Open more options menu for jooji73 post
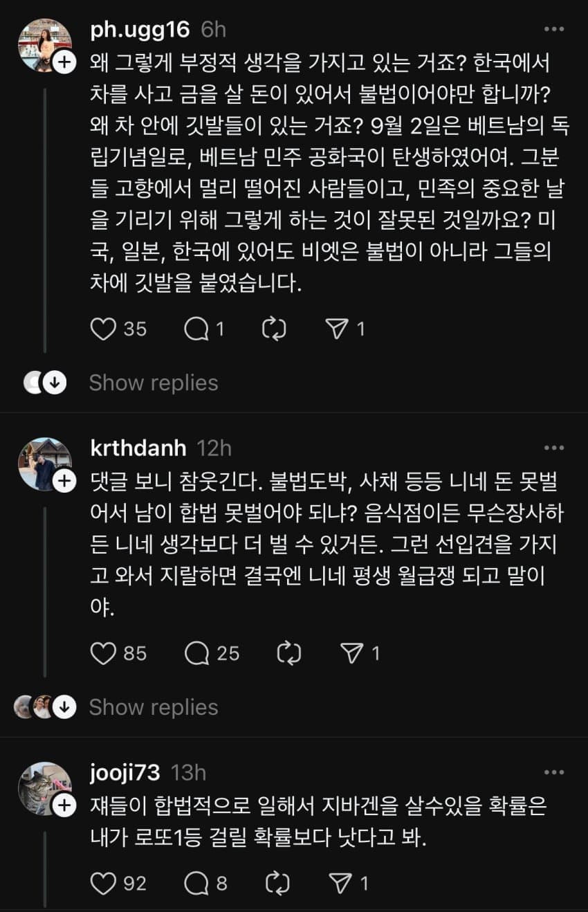 point(554,772)
